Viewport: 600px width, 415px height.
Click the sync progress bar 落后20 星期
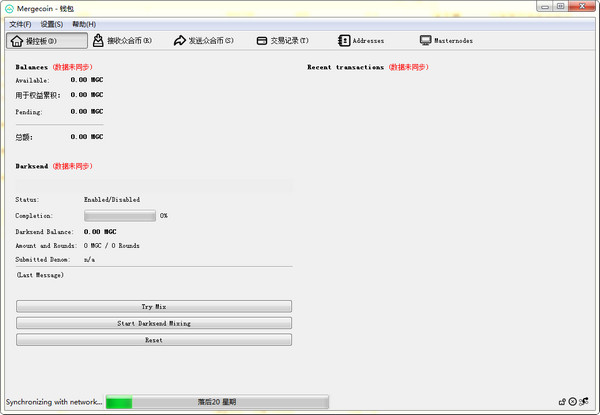tap(217, 402)
